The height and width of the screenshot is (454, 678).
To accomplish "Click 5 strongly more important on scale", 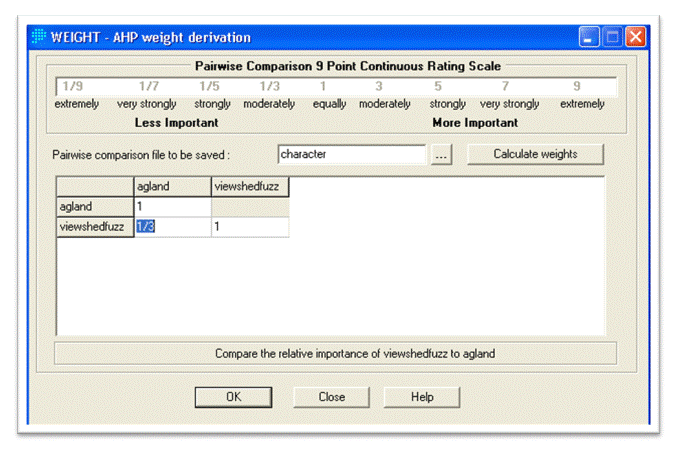I will coord(438,87).
